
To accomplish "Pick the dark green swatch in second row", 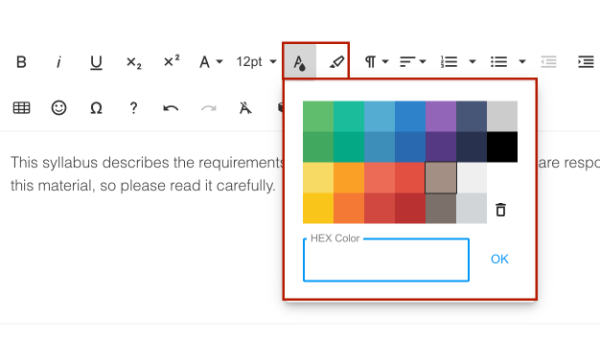I will pos(318,147).
